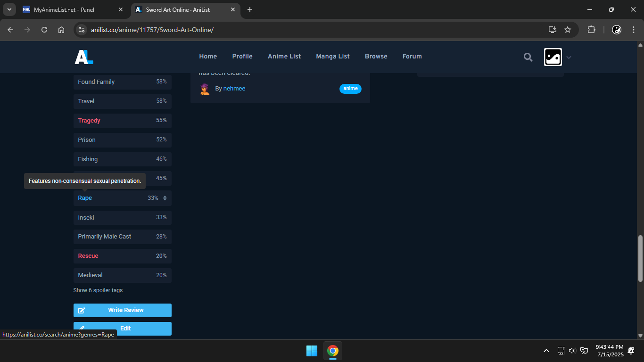Open Forum in the navigation bar
This screenshot has height=362, width=644.
pos(412,56)
